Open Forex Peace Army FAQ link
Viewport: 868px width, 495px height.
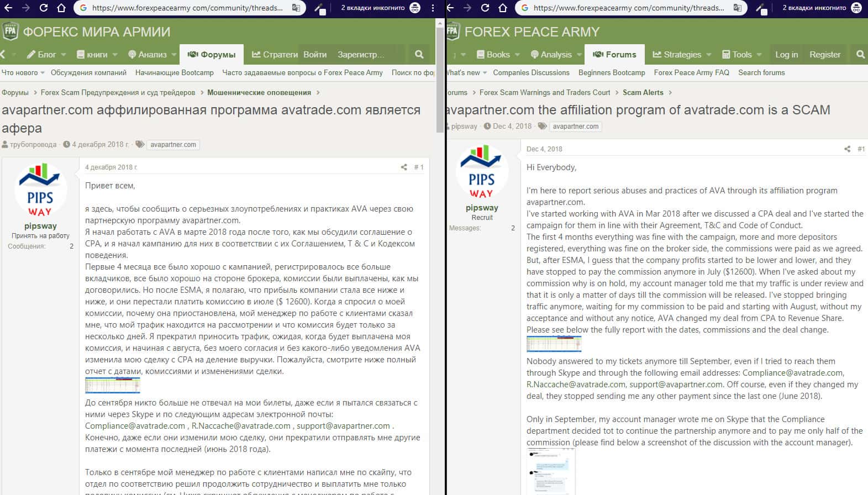pos(691,73)
